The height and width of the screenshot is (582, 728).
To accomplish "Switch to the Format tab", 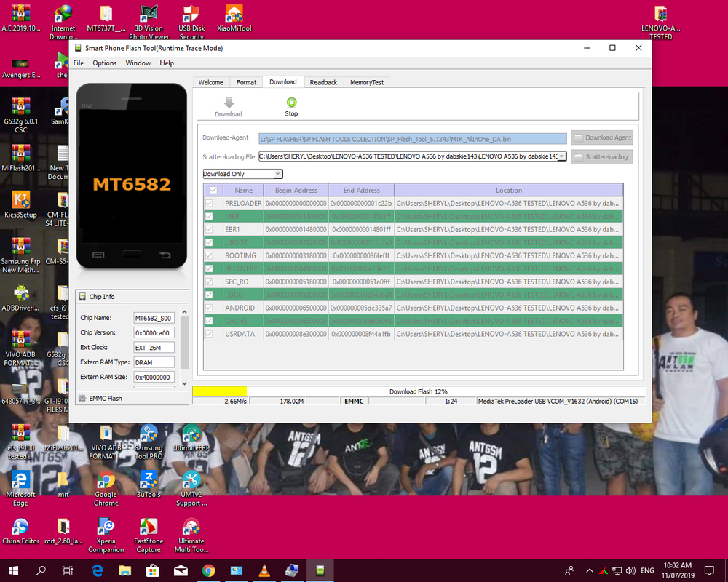I will pyautogui.click(x=246, y=82).
